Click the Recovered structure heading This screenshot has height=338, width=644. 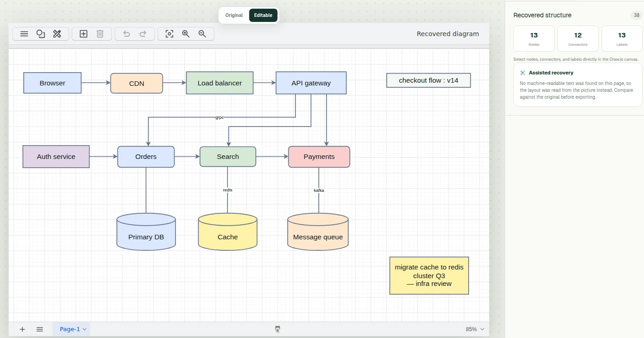pyautogui.click(x=542, y=15)
